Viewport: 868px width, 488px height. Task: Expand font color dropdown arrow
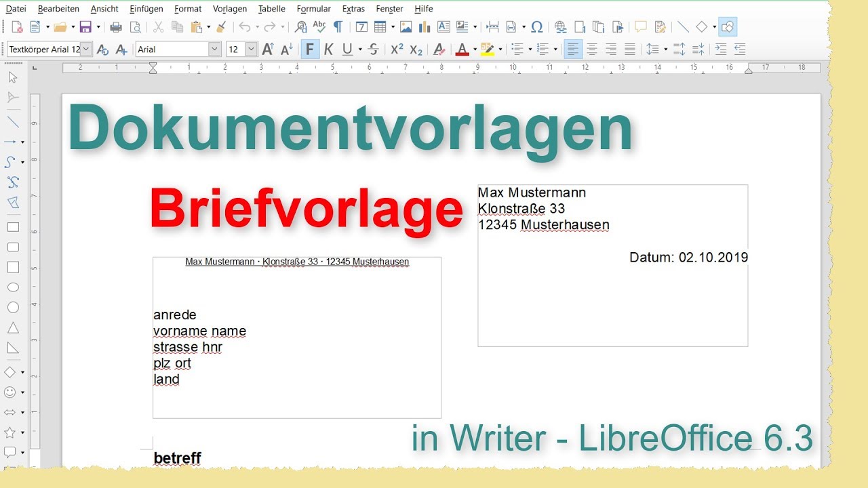474,49
